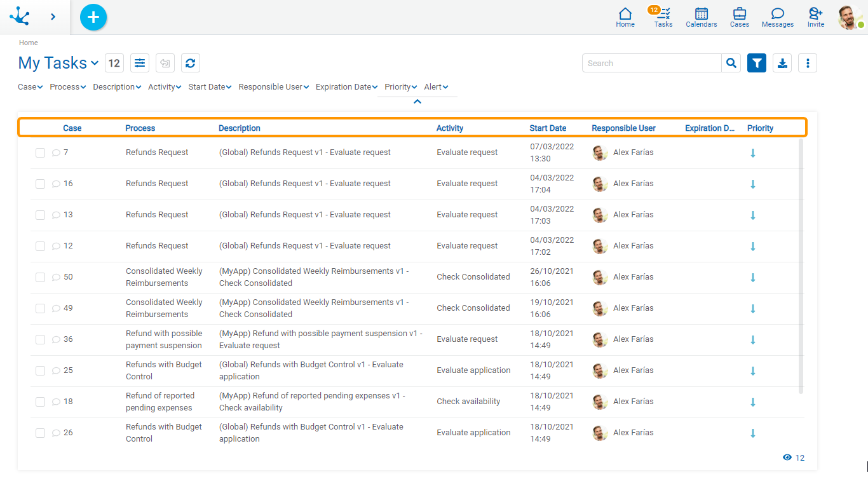Click the Invite user icon
868x488 pixels.
(x=815, y=17)
